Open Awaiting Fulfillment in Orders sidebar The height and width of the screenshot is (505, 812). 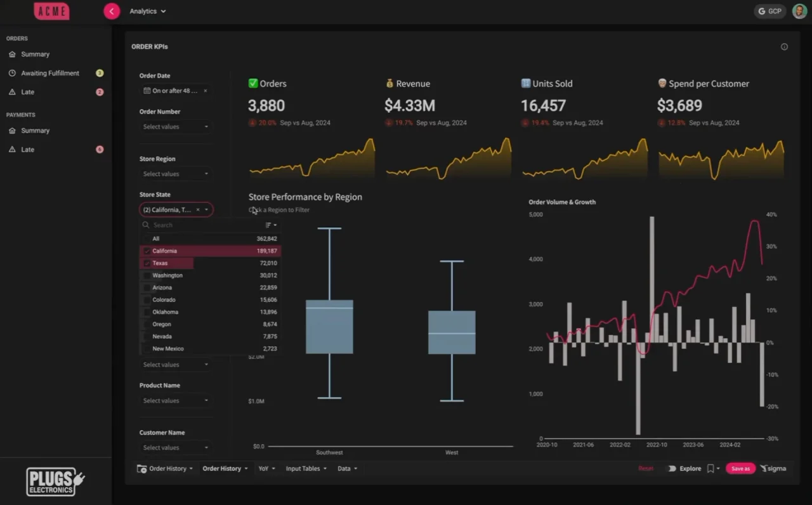pos(50,74)
